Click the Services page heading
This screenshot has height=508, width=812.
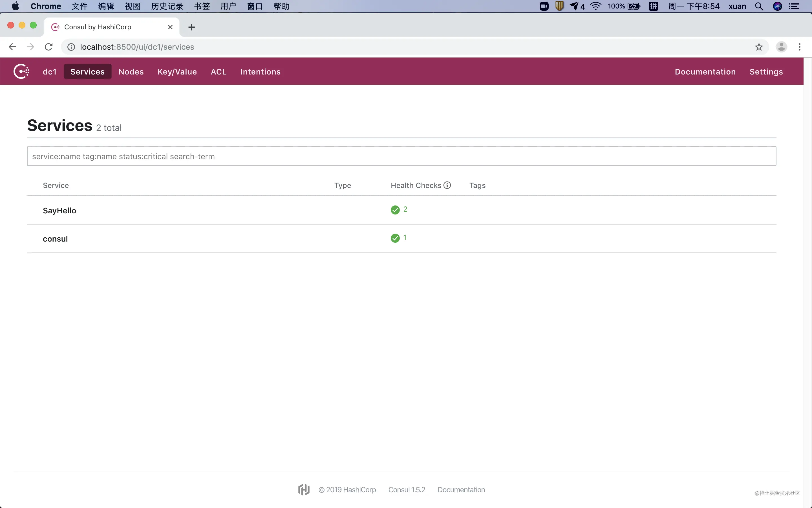click(60, 125)
